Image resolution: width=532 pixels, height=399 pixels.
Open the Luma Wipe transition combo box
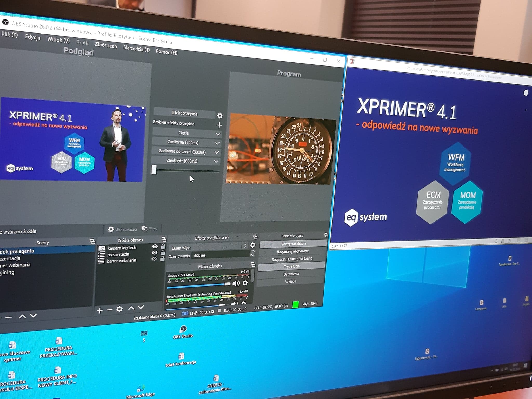point(208,247)
